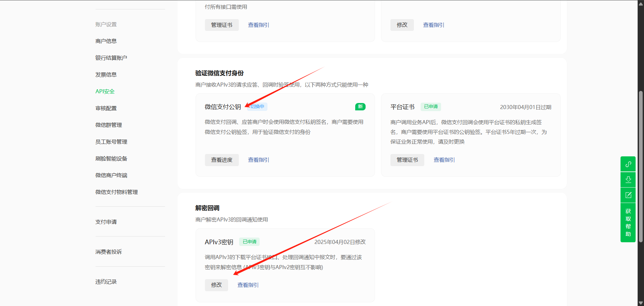Go to 员工账号管理 in the sidebar
The width and height of the screenshot is (644, 306).
[x=111, y=142]
